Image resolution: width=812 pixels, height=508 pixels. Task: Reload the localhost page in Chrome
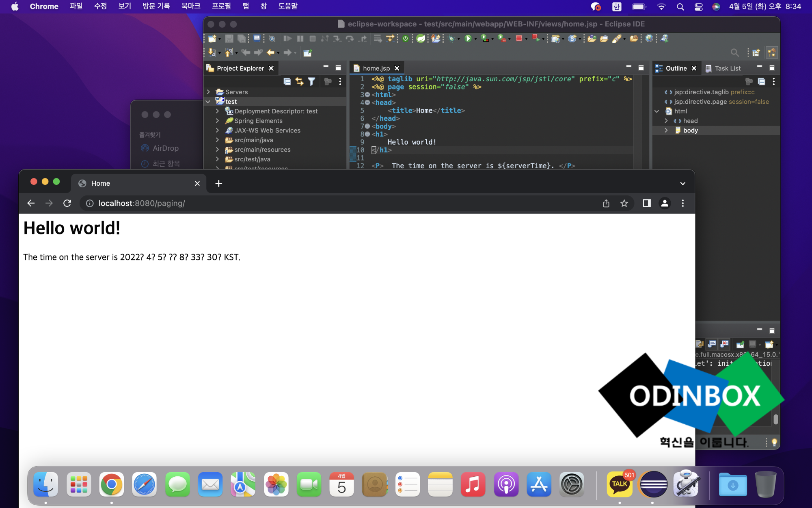(67, 203)
